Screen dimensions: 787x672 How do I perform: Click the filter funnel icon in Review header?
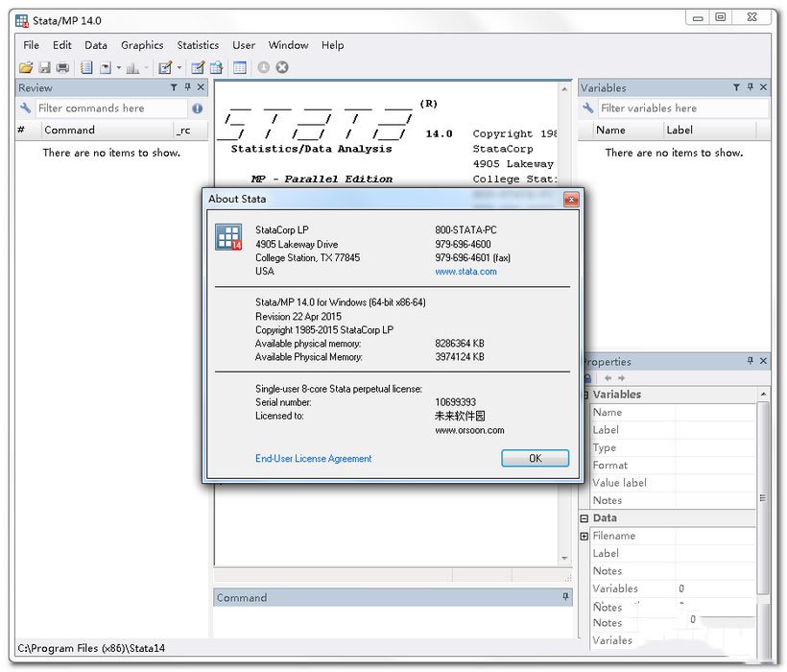(174, 87)
